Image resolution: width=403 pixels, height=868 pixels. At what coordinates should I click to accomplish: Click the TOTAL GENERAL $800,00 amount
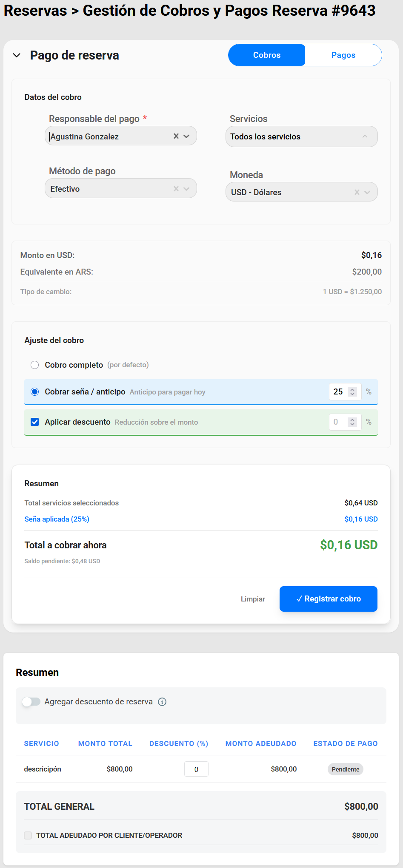coord(361,806)
